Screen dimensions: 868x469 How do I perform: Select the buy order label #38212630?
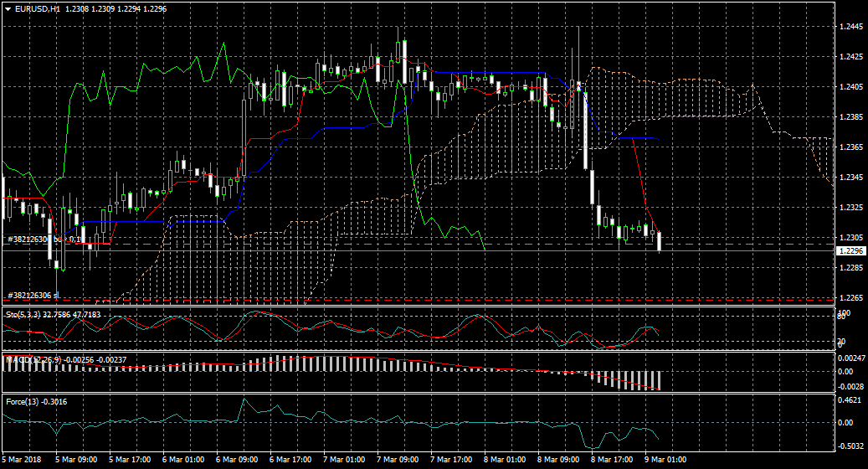[28, 240]
